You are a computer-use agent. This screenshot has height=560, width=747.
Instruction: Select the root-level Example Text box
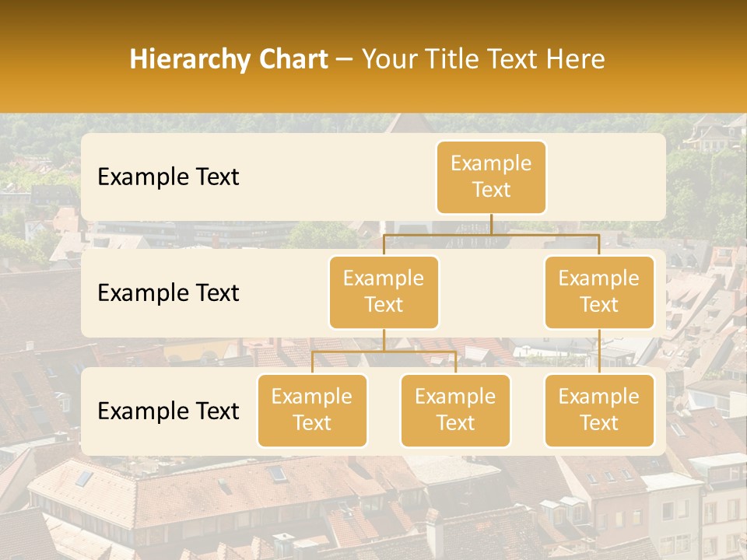[x=491, y=177]
